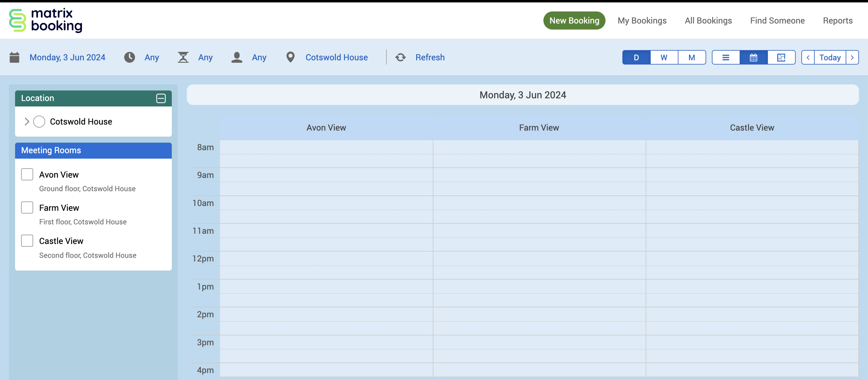Click the clock time icon
The width and height of the screenshot is (868, 380).
(129, 57)
